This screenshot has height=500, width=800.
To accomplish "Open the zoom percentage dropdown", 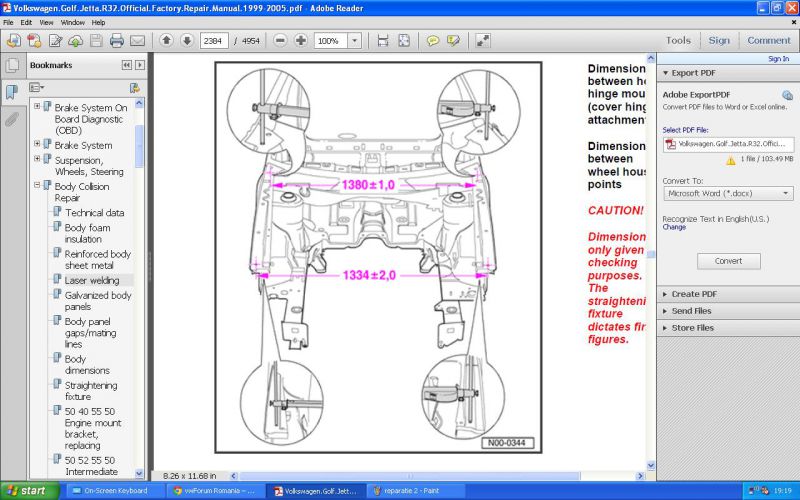I will (x=354, y=41).
